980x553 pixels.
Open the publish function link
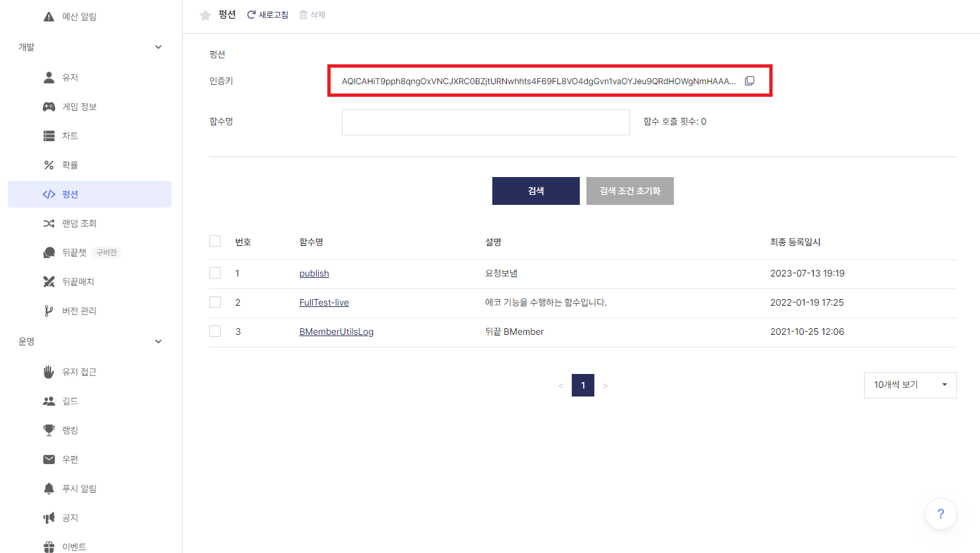(x=314, y=273)
